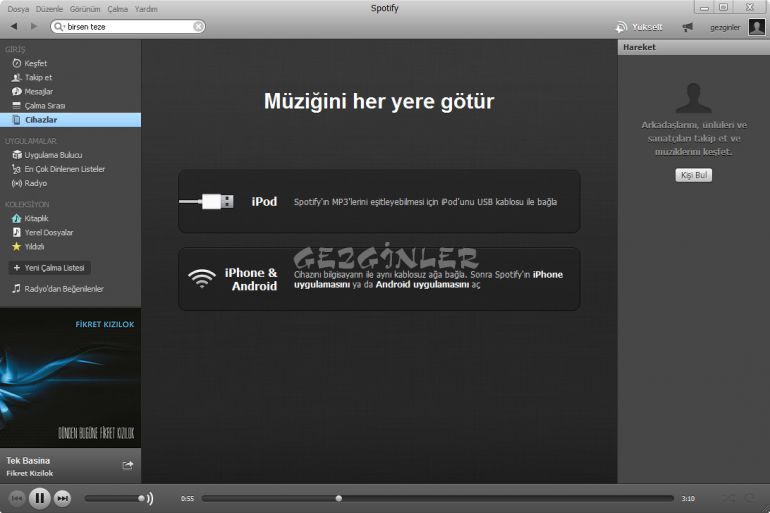
Task: Click the track title Tek Basina
Action: (x=28, y=461)
